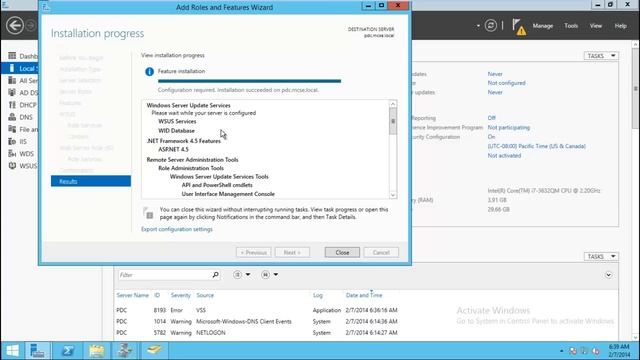
Task: Click the Server Manager forward arrow
Action: 31,26
